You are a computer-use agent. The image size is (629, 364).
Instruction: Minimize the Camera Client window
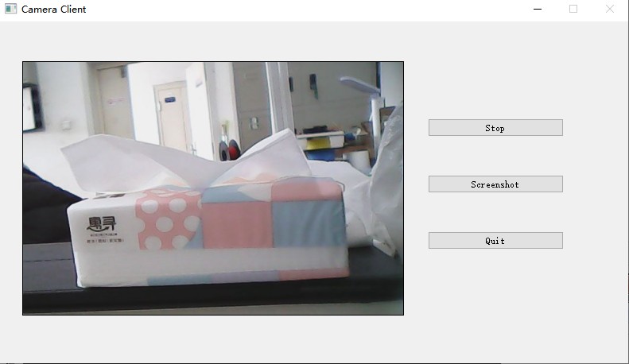538,9
